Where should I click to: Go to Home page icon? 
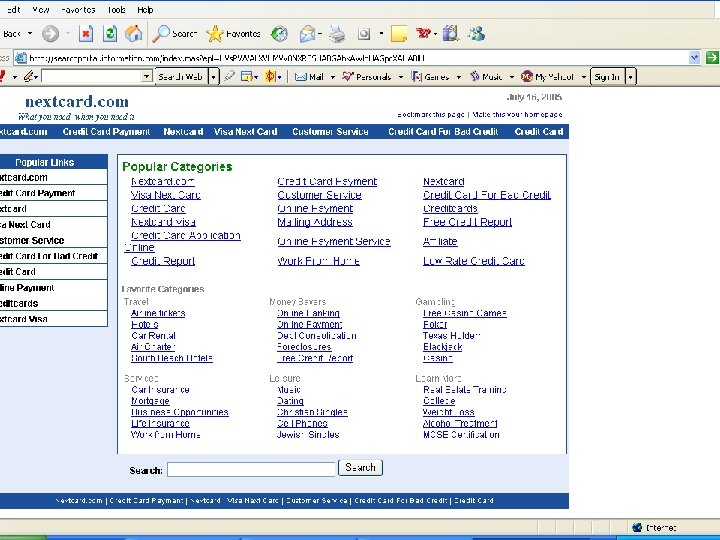point(133,34)
